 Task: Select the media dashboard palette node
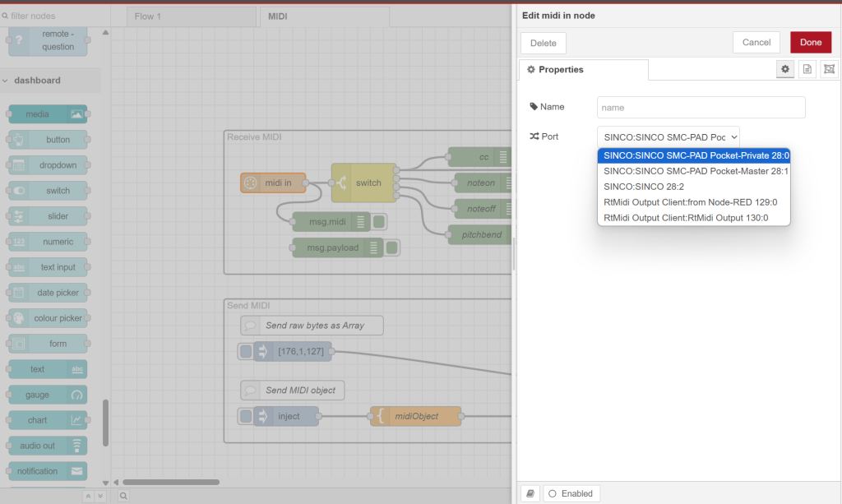point(48,113)
